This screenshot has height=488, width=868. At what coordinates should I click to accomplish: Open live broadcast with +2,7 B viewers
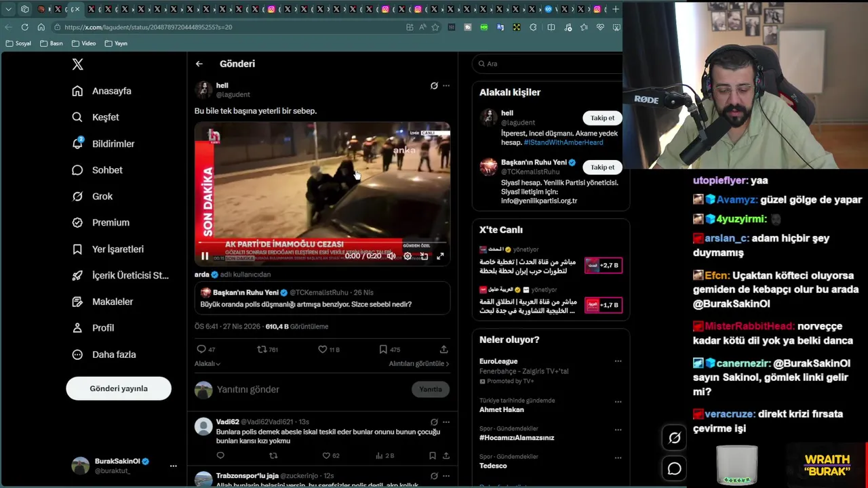tap(603, 265)
